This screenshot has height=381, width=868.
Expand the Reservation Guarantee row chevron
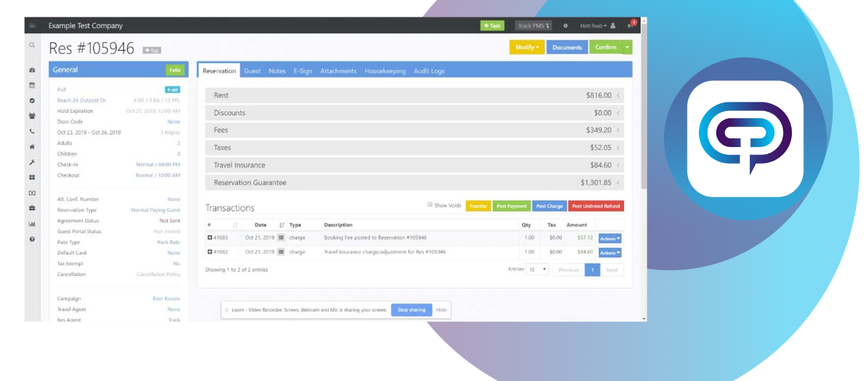618,182
